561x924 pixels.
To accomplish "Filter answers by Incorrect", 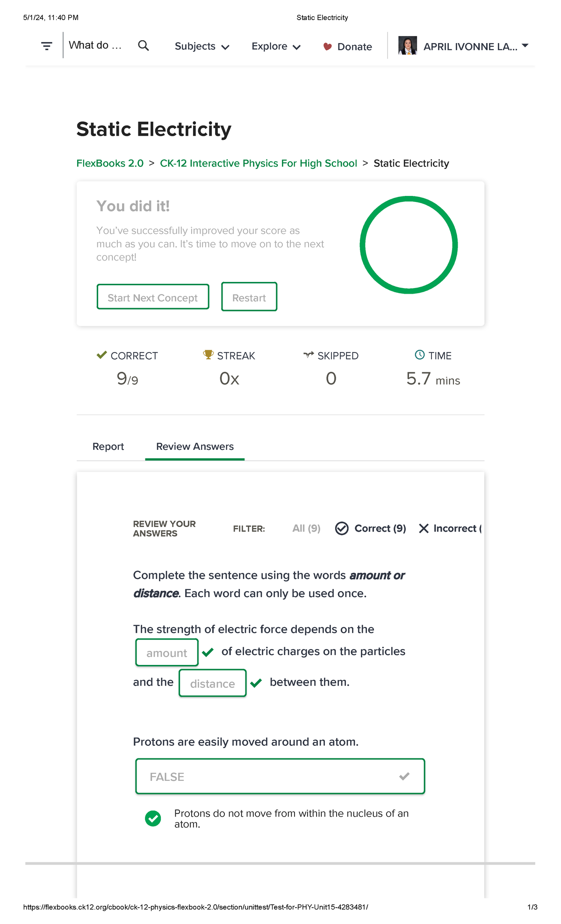I will [x=450, y=528].
